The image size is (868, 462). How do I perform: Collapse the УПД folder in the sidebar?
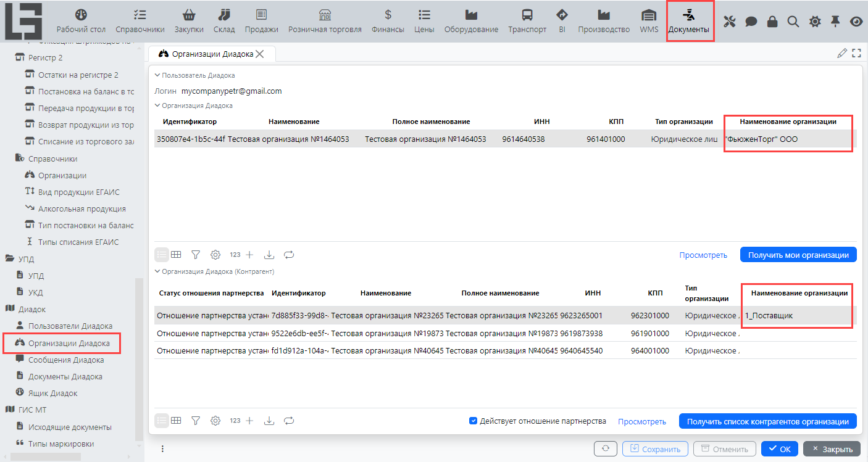[x=10, y=259]
